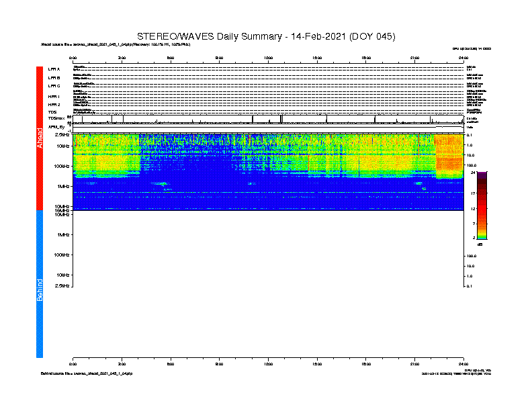This screenshot has width=532, height=411.
Task: Click the dB color scale bar
Action: coord(482,205)
